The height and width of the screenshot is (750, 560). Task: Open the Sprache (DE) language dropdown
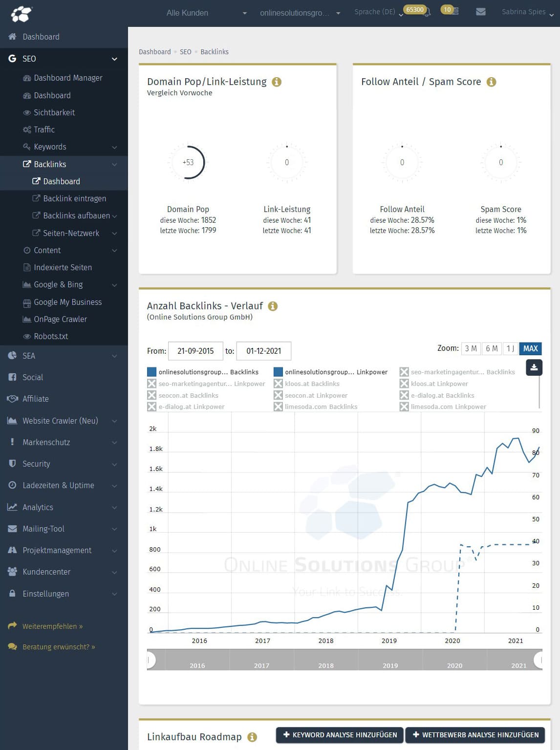pos(379,12)
